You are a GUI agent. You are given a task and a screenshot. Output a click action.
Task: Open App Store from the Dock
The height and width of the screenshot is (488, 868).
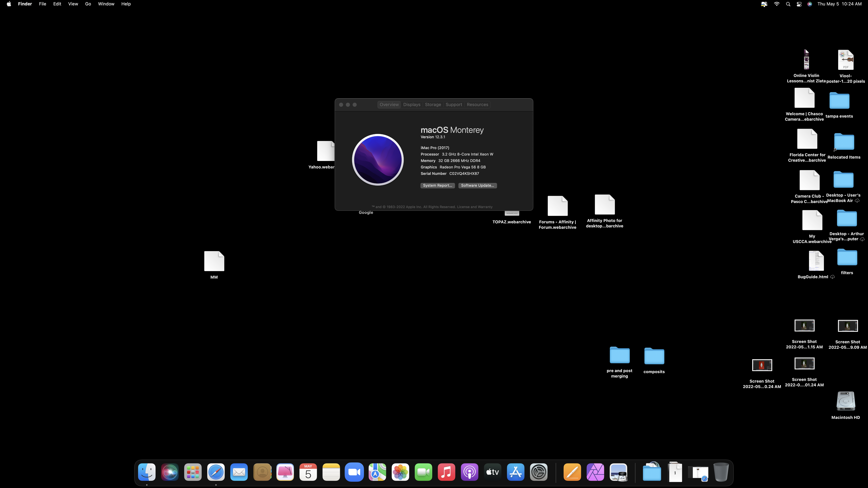coord(516,472)
